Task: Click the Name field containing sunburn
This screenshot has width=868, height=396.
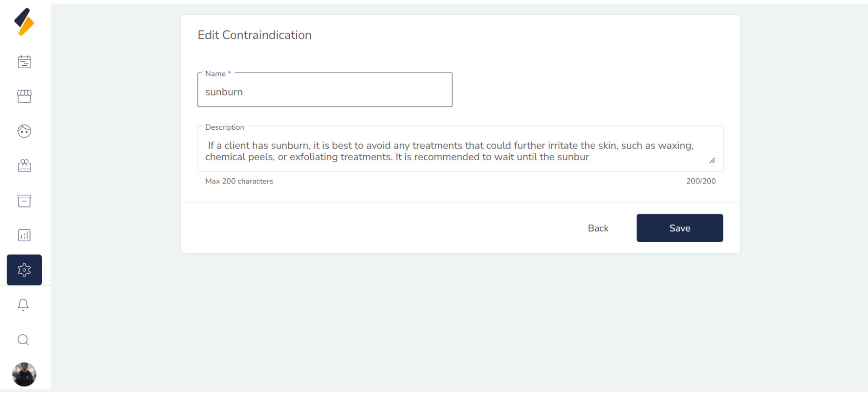Action: pyautogui.click(x=325, y=92)
